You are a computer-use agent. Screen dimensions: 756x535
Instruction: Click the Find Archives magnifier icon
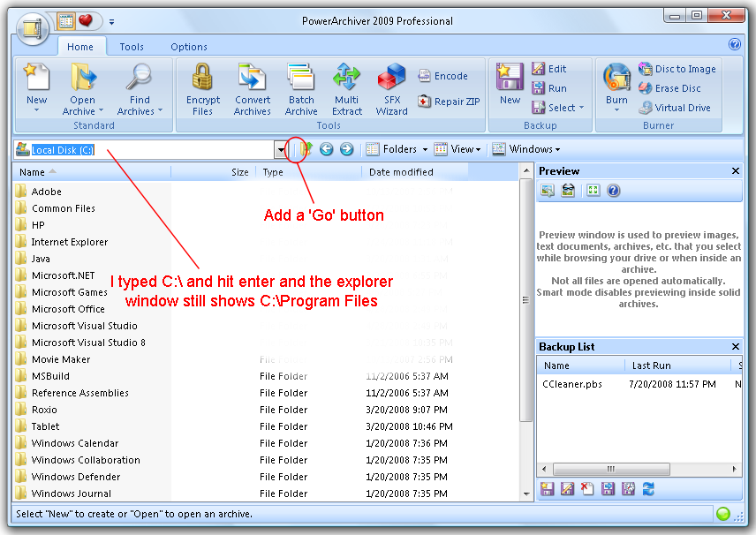click(140, 77)
